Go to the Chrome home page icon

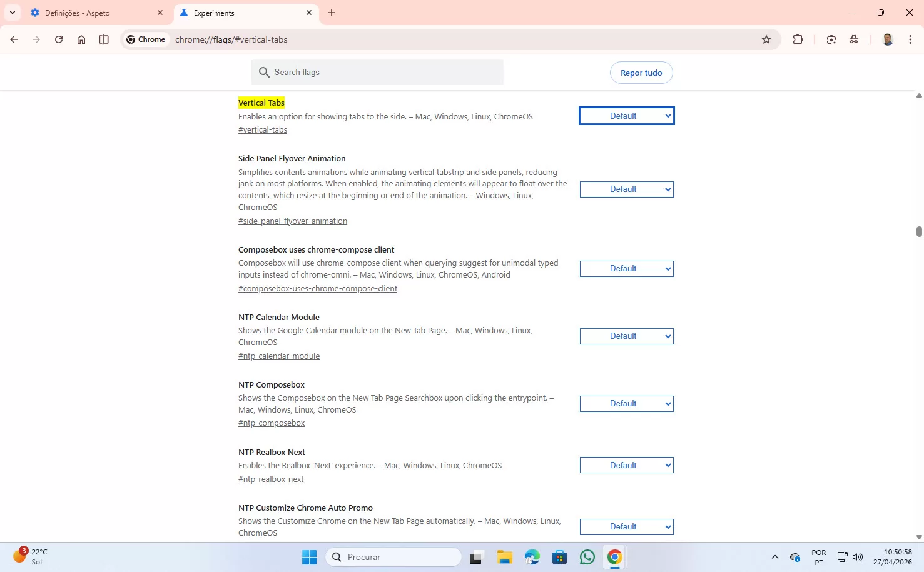coord(81,39)
